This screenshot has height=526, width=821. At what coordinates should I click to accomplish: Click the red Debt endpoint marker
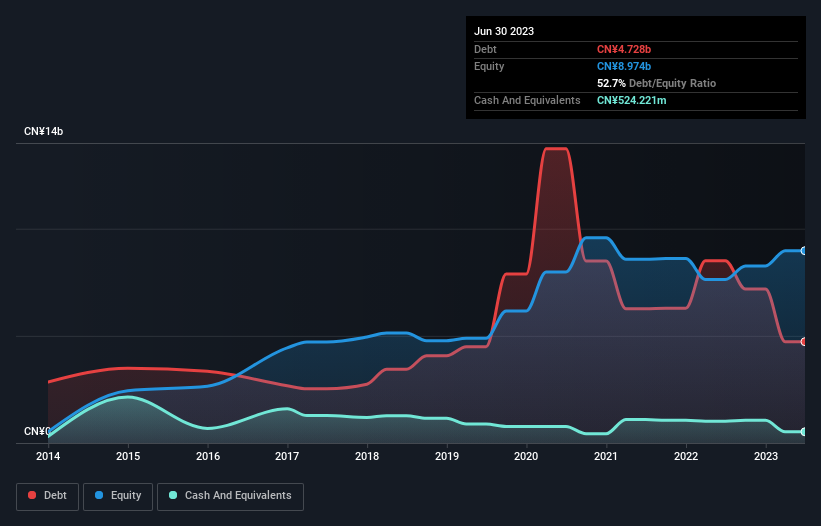click(x=804, y=342)
